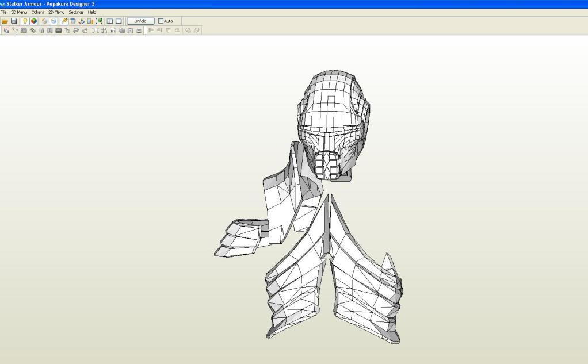The height and width of the screenshot is (364, 588).
Task: Toggle the lightbulb lighting icon
Action: tap(25, 21)
